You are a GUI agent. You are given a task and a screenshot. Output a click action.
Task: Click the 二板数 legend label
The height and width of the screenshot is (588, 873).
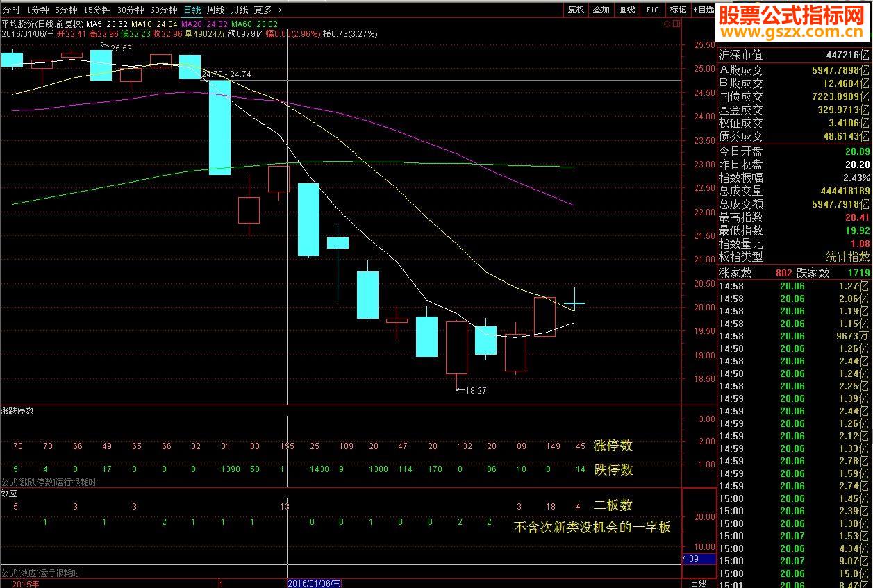(x=613, y=505)
